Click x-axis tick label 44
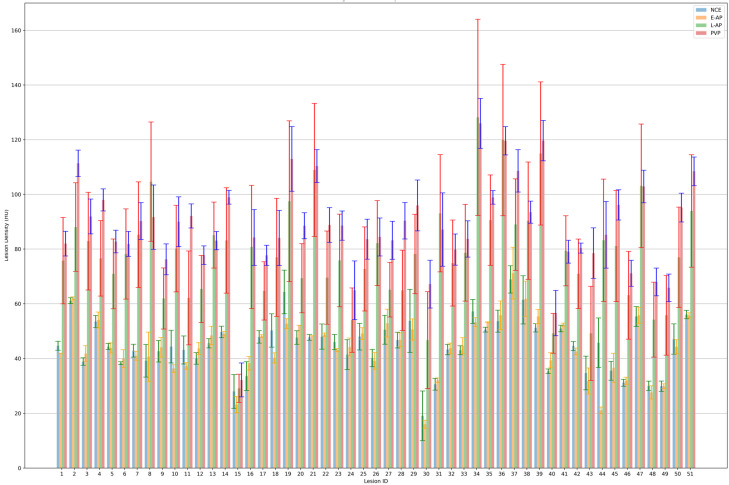Screen dimensions: 729x485 coord(602,474)
